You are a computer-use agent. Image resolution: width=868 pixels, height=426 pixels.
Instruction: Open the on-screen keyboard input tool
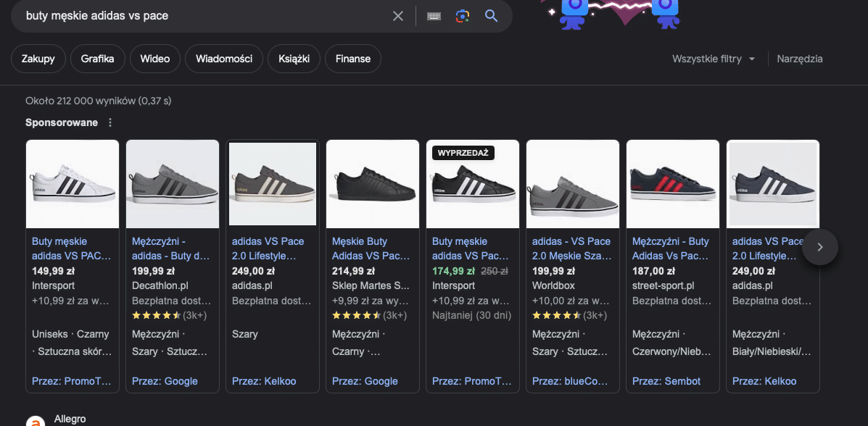point(434,16)
